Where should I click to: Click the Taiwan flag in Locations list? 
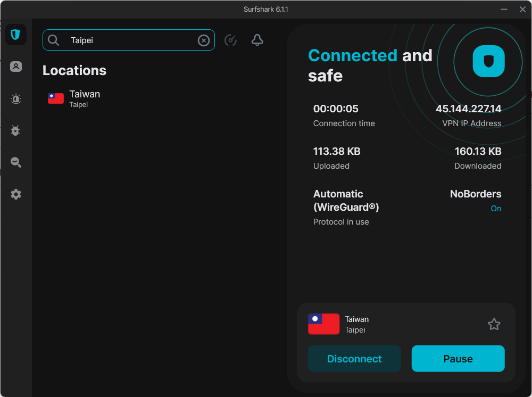coord(56,98)
